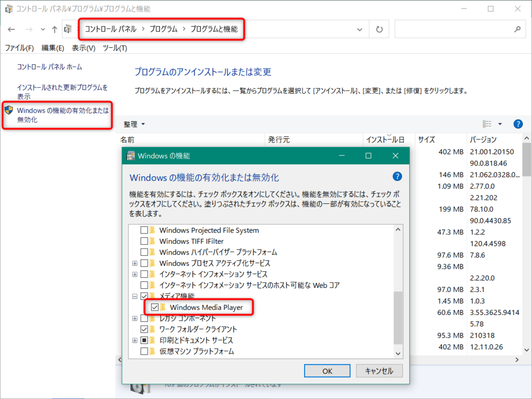This screenshot has height=399, width=532.
Task: Check the レガシ コンポーネント checkbox
Action: coord(144,318)
